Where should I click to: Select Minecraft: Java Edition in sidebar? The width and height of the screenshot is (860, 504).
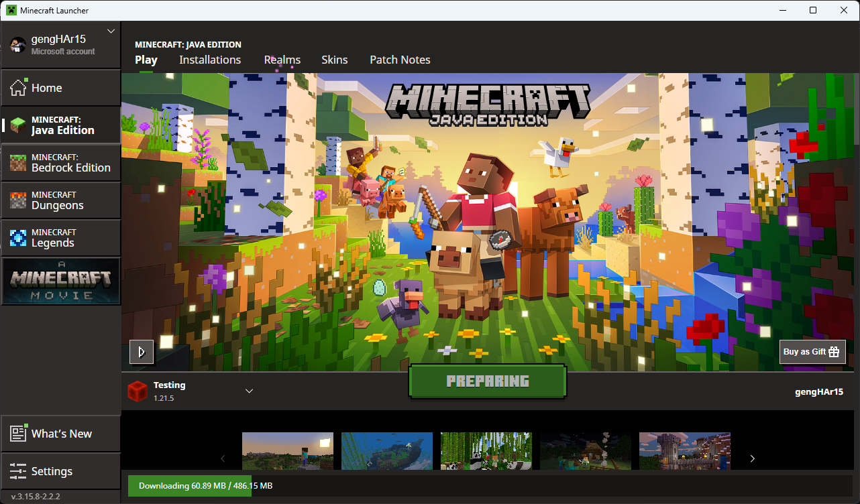pos(60,125)
